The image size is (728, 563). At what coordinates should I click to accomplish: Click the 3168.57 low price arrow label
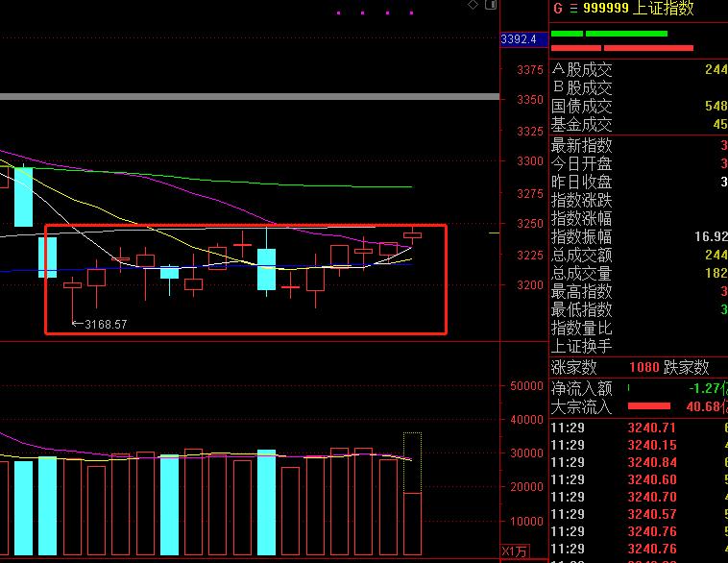click(x=100, y=325)
